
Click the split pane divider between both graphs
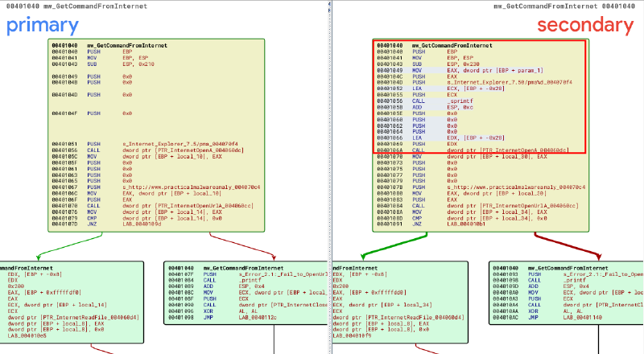[x=331, y=177]
